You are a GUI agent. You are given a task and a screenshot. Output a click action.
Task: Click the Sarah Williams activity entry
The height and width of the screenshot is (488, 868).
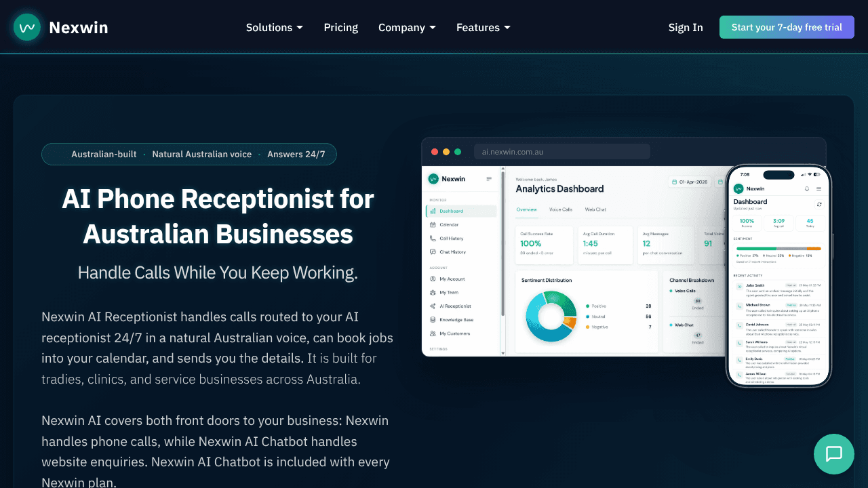(x=778, y=344)
